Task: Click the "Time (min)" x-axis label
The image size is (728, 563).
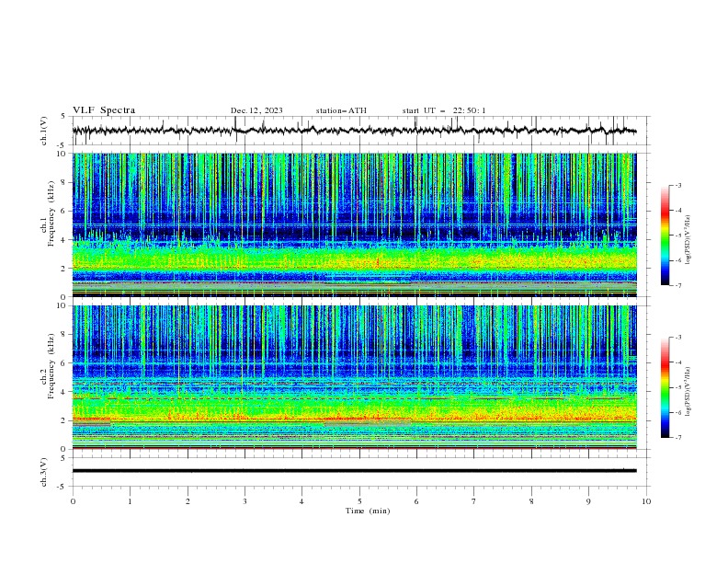Action: pos(368,511)
